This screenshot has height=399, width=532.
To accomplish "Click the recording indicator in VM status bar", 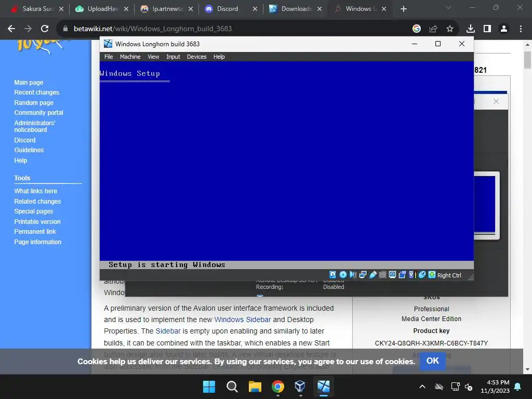I will click(x=403, y=275).
